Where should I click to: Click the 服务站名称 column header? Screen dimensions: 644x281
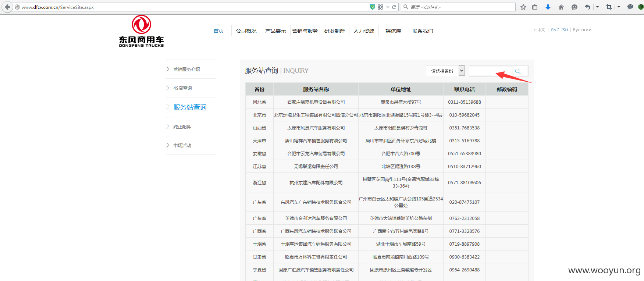[x=316, y=89]
